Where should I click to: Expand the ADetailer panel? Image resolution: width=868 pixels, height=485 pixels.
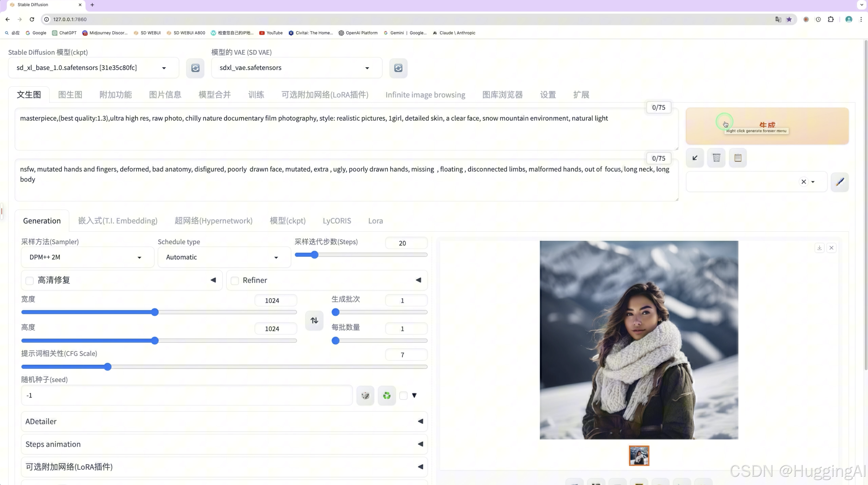[224, 422]
